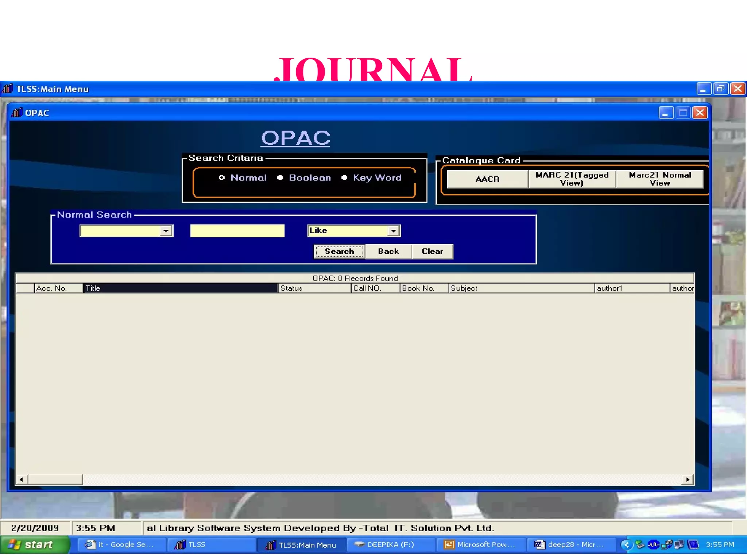Switch to the TLSS:Main Menu taskbar item
This screenshot has height=560, width=747.
301,545
